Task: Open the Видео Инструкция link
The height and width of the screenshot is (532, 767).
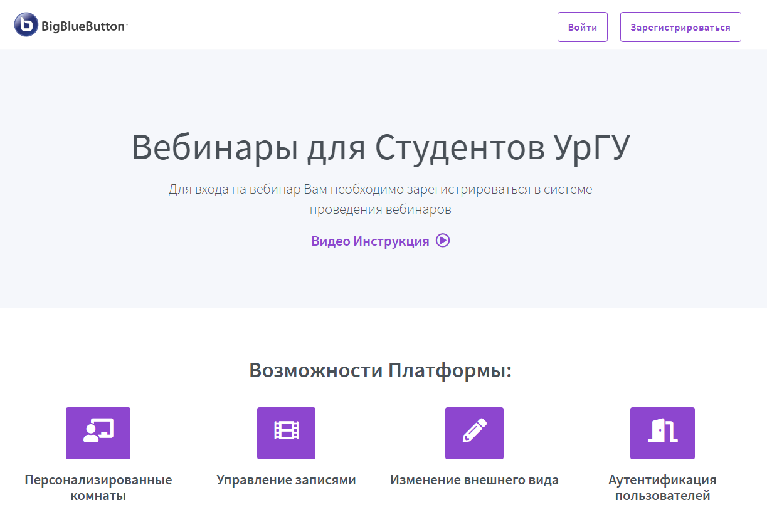Action: [381, 241]
